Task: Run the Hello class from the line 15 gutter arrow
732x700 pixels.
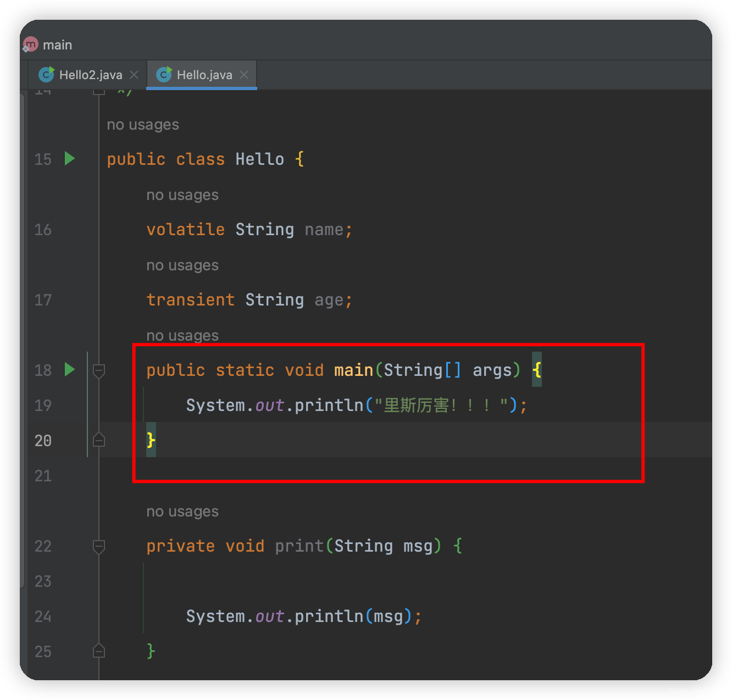Action: [70, 159]
